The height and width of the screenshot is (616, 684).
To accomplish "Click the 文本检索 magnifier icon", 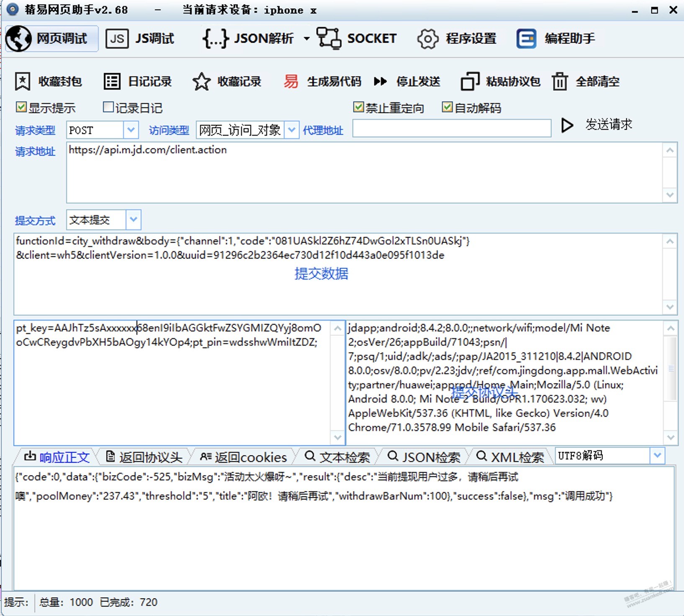I will (310, 456).
